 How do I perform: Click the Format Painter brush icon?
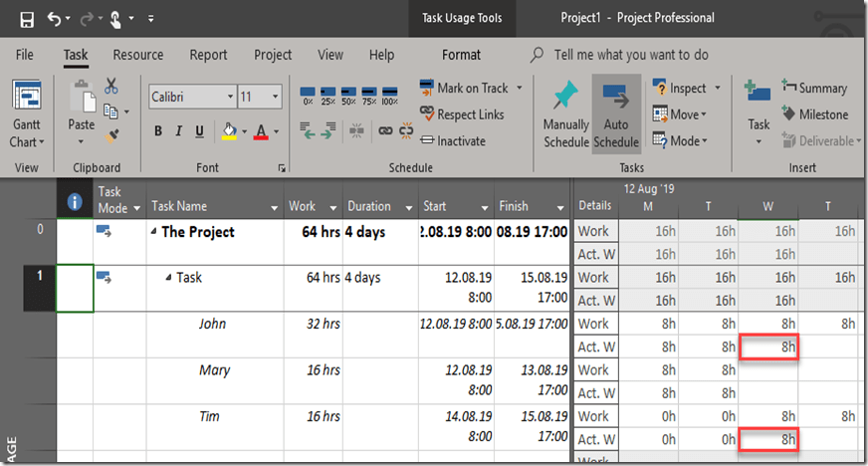[110, 134]
